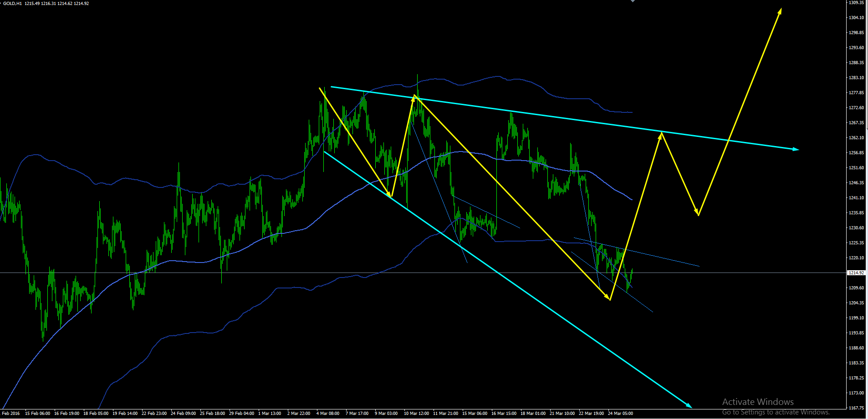Click the open price value 1215.49
Viewport: 868px width, 419px height.
[x=32, y=4]
